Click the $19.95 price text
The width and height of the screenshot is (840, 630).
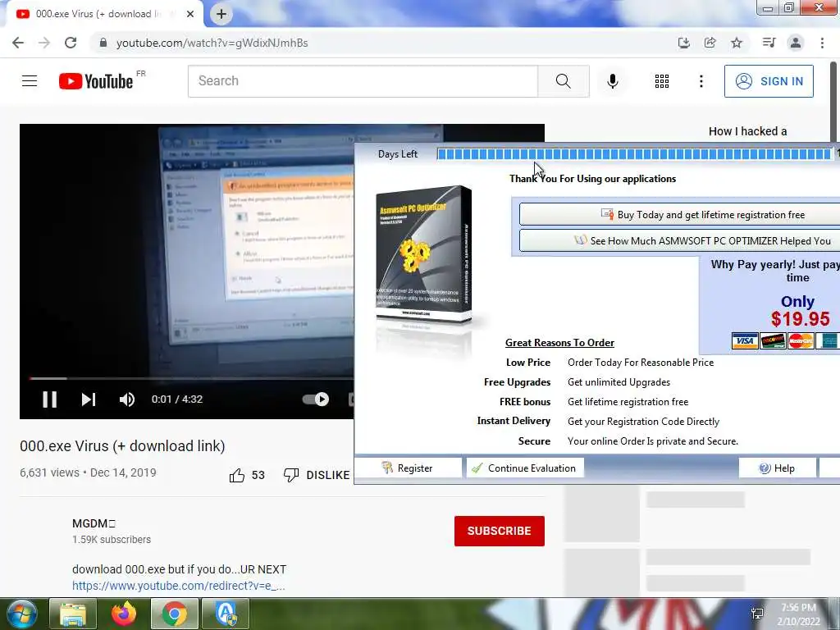point(800,319)
